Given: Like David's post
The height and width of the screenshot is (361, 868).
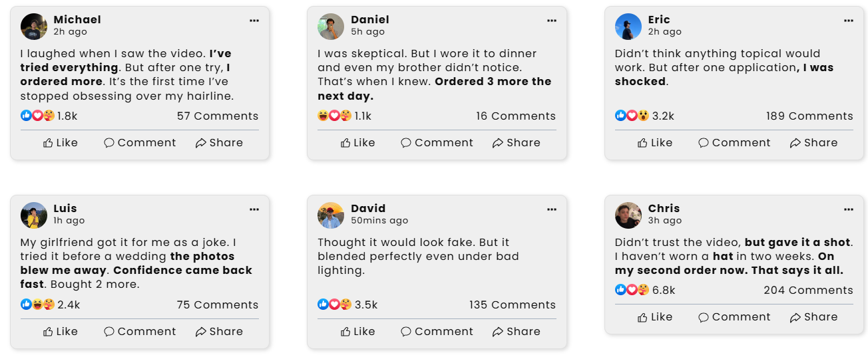Looking at the screenshot, I should [x=357, y=332].
